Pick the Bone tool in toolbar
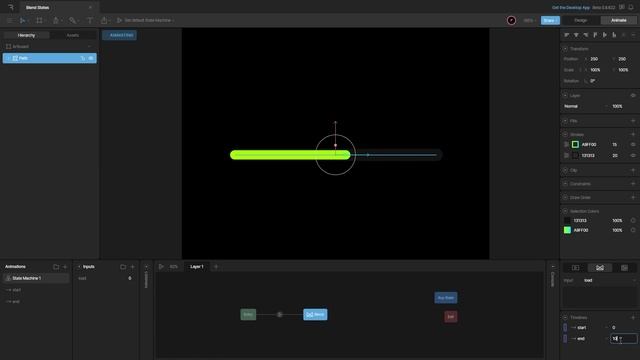 pyautogui.click(x=72, y=20)
